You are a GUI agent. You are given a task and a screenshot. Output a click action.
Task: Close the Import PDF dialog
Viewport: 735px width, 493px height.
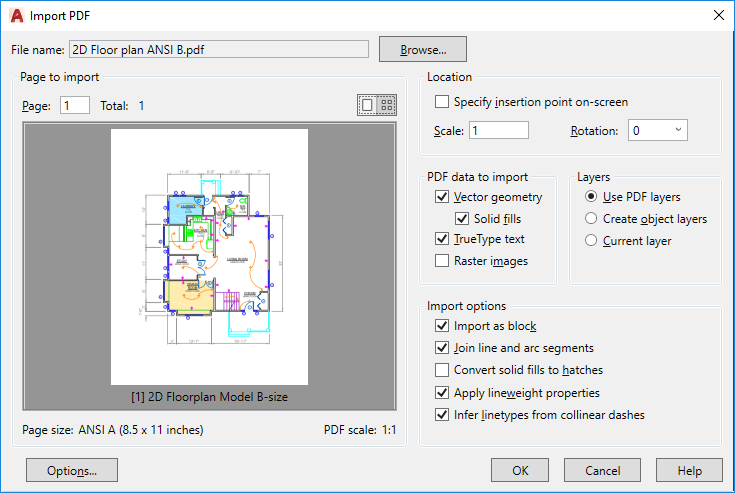(x=719, y=15)
